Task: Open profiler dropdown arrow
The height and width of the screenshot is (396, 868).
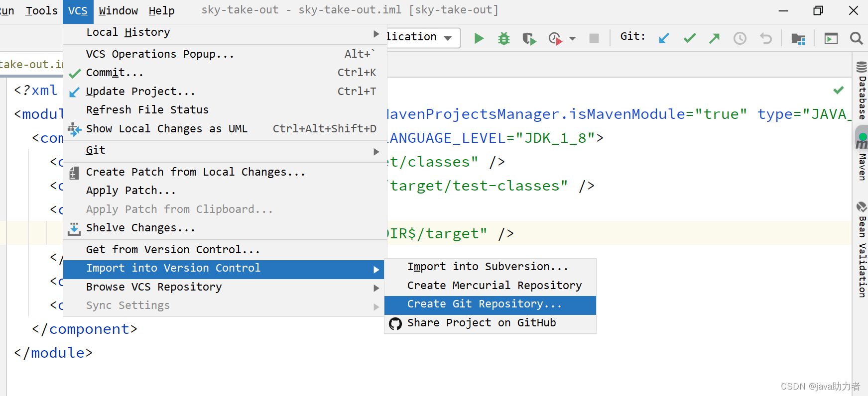Action: [572, 38]
